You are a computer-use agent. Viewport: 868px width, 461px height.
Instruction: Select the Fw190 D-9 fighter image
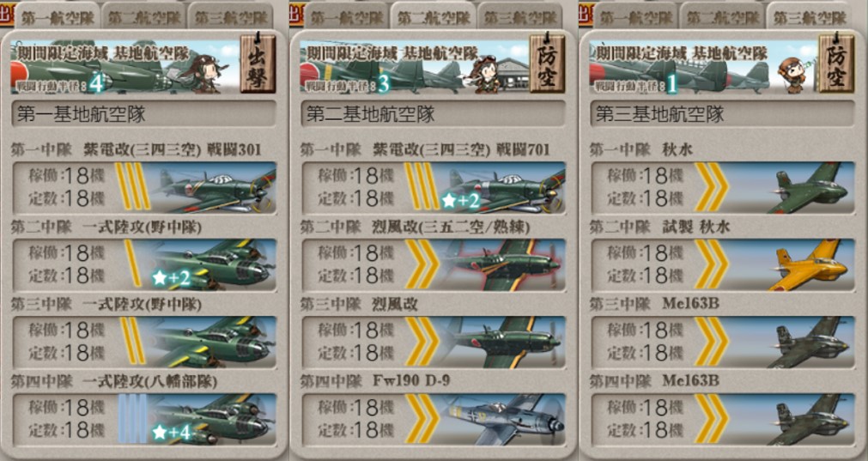pyautogui.click(x=504, y=420)
